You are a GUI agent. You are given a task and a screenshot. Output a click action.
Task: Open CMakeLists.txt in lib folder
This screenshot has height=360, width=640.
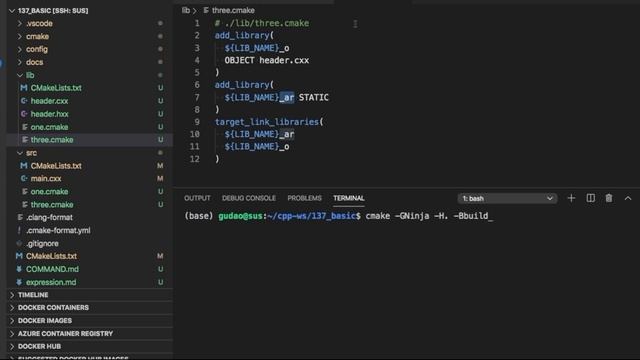pyautogui.click(x=56, y=88)
